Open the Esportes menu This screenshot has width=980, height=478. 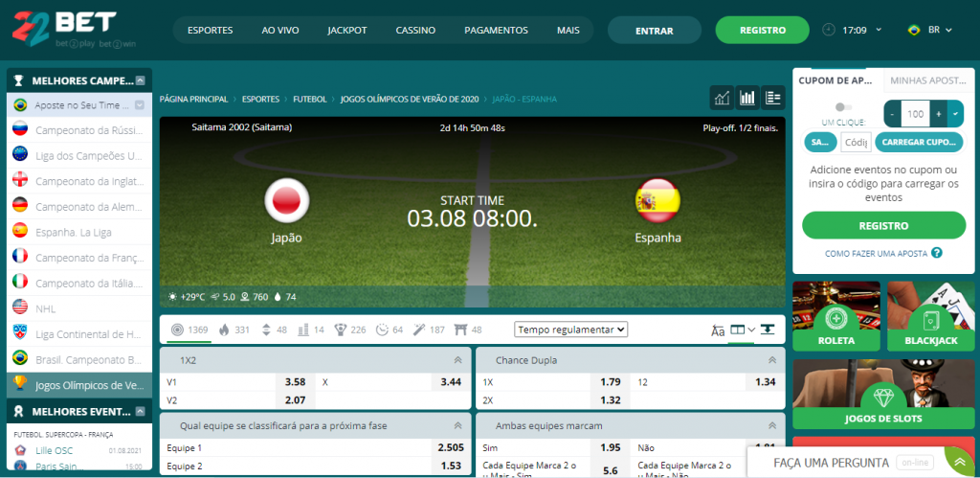pyautogui.click(x=210, y=30)
